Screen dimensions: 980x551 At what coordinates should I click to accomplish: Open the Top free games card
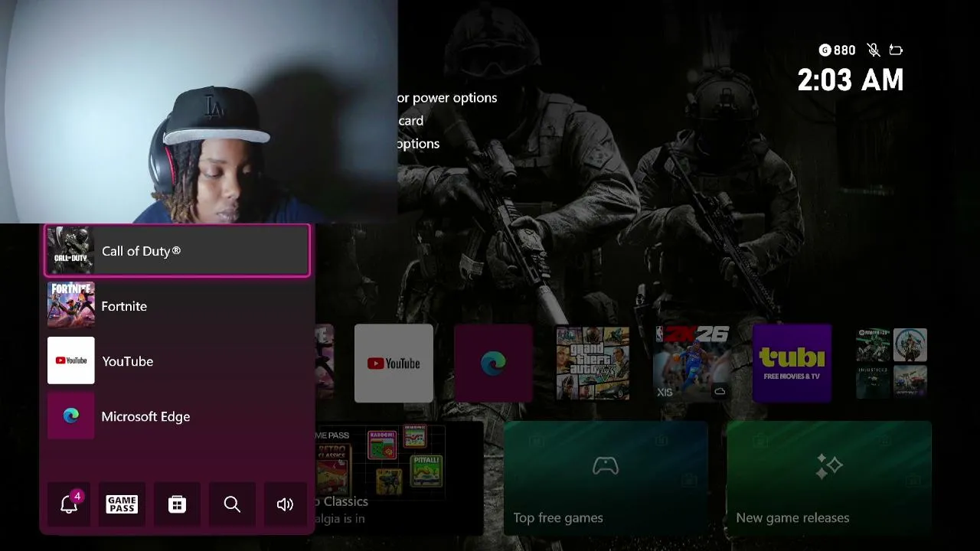point(606,478)
